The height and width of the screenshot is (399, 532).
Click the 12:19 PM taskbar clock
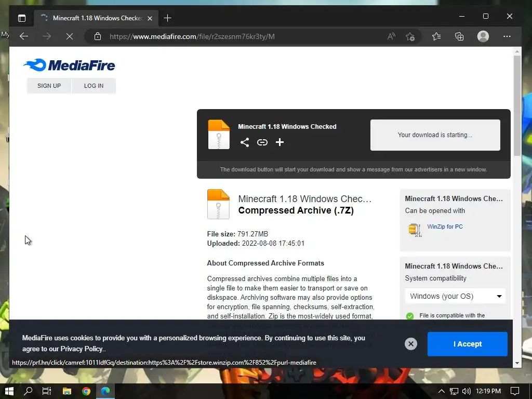click(x=488, y=391)
